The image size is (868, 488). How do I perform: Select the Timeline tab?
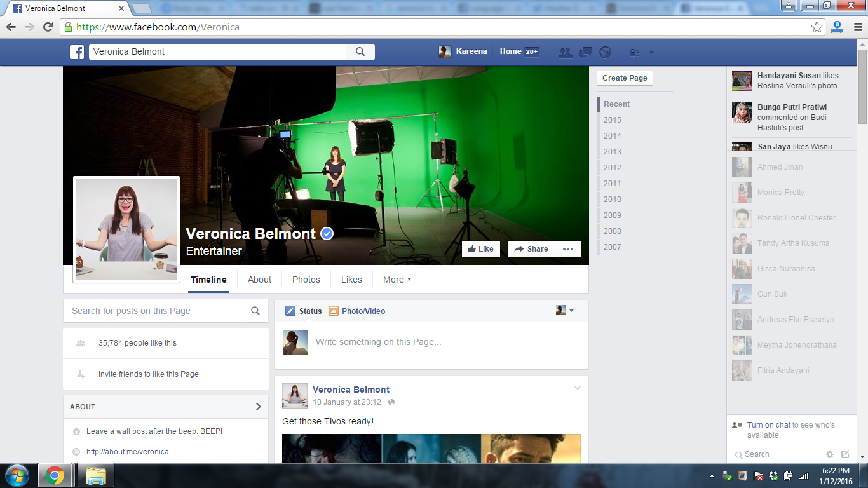point(208,280)
